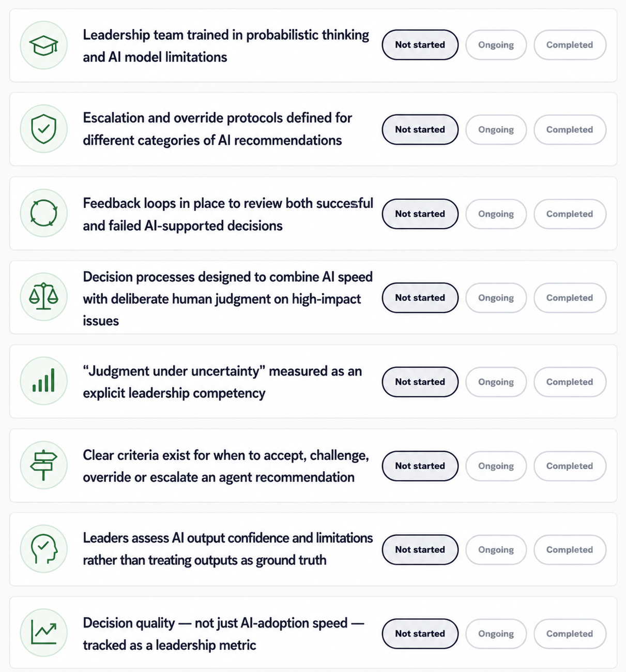Click the text about feedback loops for AI-supported decisions
This screenshot has width=626, height=672.
(228, 214)
